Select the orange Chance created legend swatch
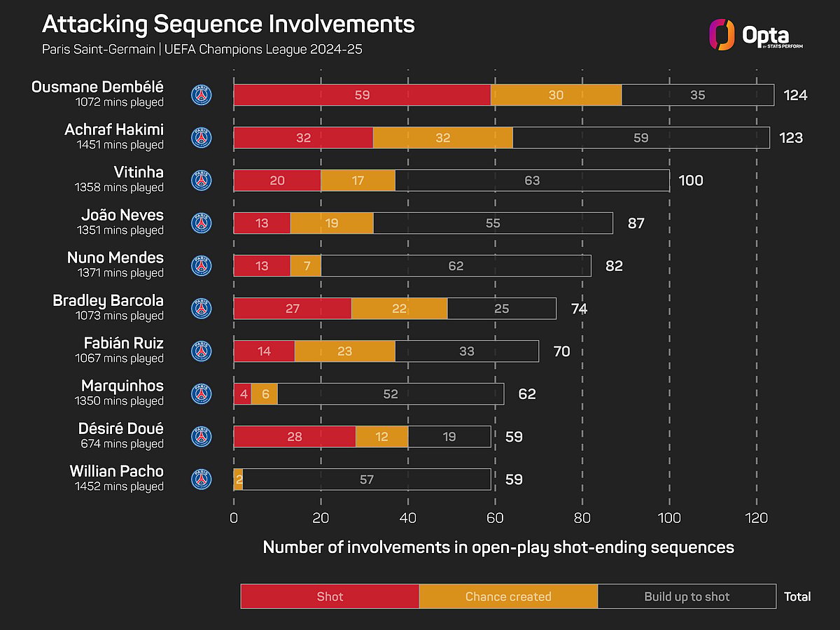This screenshot has width=840, height=630. [x=508, y=596]
